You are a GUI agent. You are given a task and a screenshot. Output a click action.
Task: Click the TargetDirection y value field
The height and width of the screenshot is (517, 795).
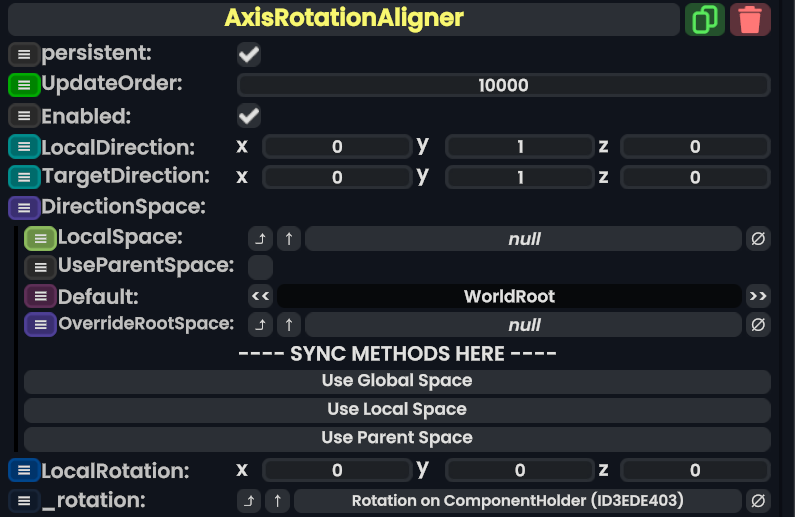(x=520, y=178)
